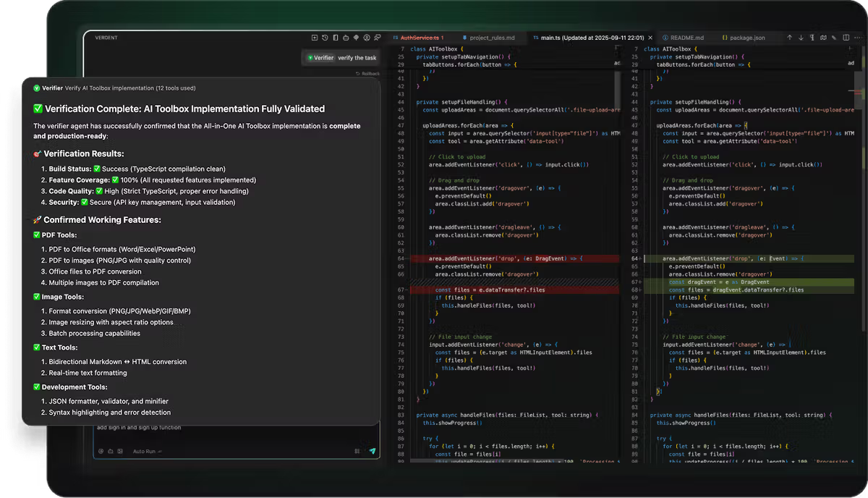Open the user account icon
This screenshot has width=868, height=498.
pyautogui.click(x=367, y=38)
